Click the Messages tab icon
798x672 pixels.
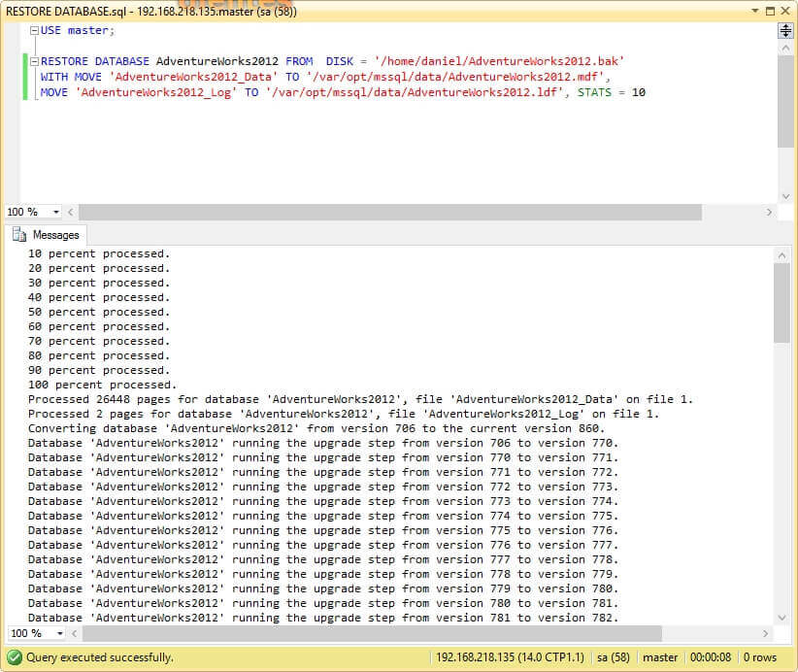click(x=19, y=235)
